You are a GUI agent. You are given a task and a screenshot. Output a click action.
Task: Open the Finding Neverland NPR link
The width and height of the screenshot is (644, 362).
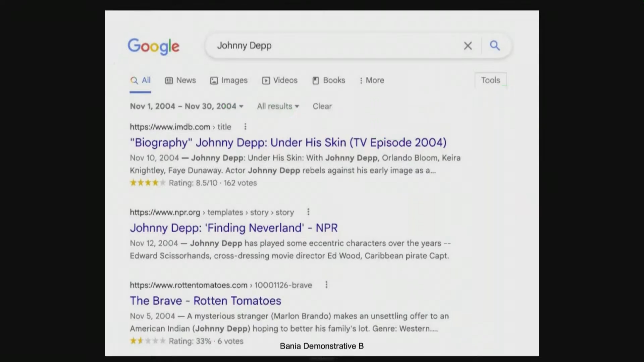point(234,228)
